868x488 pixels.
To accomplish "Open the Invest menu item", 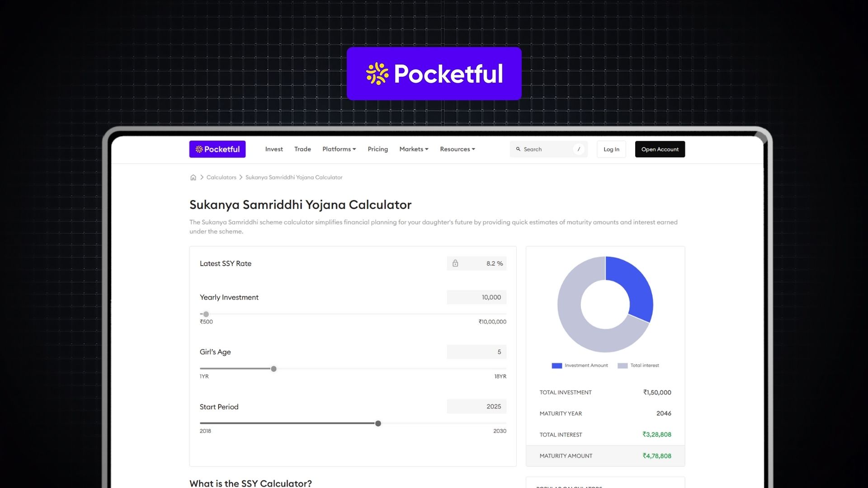I will click(274, 149).
